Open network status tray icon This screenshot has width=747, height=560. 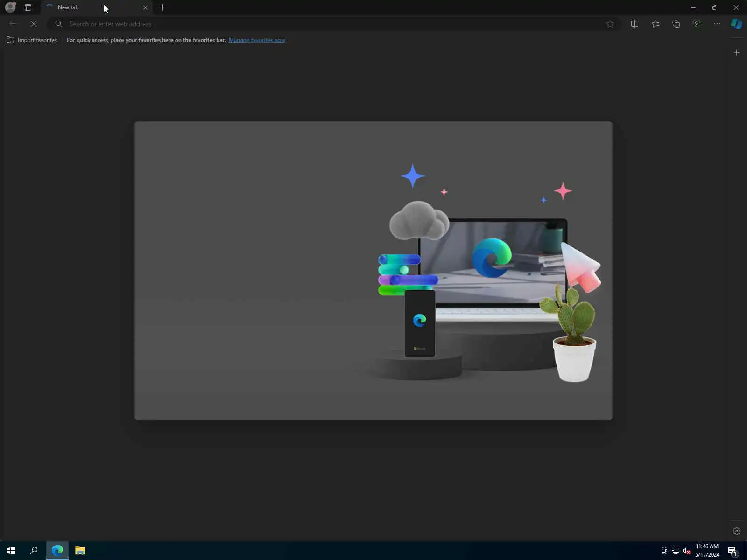[x=676, y=551]
